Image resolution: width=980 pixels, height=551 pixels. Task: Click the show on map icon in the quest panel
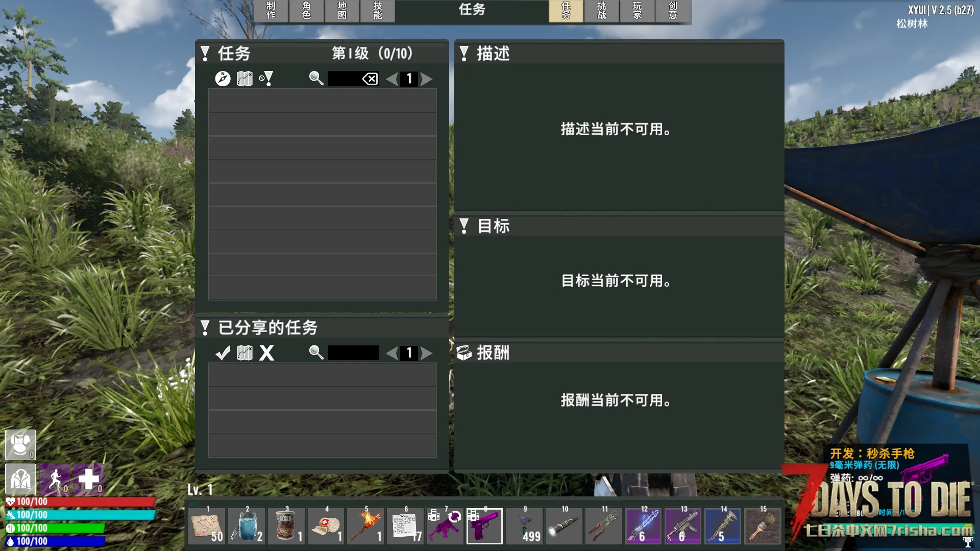click(x=244, y=79)
